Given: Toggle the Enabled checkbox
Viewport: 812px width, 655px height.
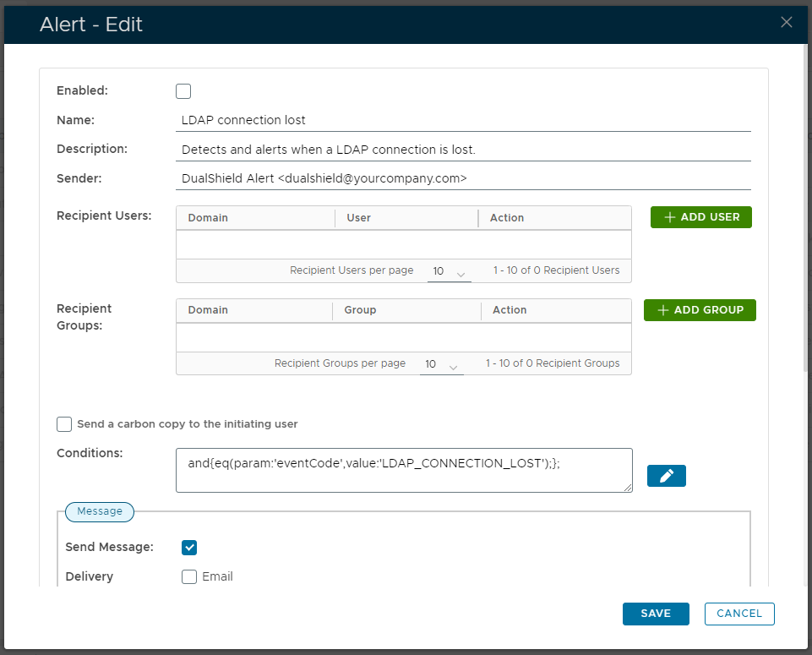Looking at the screenshot, I should [183, 91].
